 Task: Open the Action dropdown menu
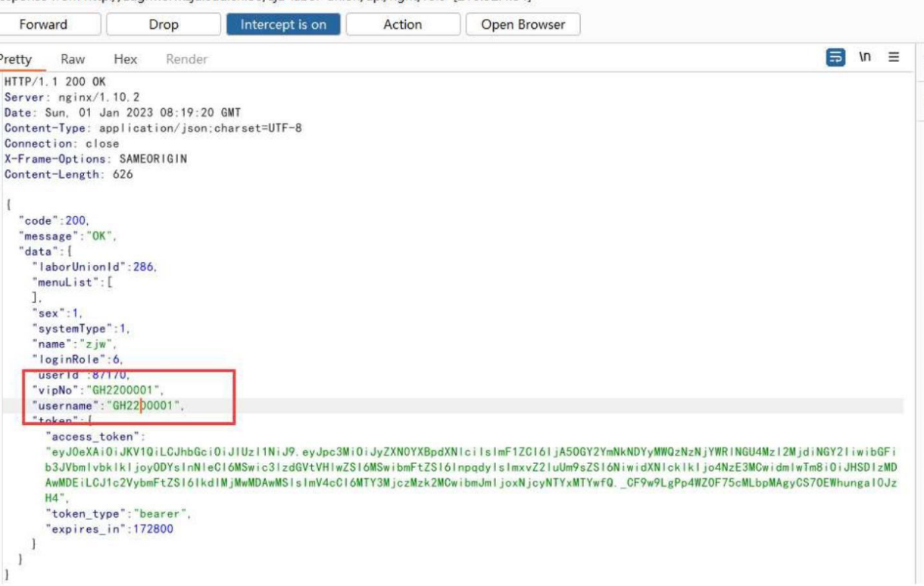tap(402, 24)
